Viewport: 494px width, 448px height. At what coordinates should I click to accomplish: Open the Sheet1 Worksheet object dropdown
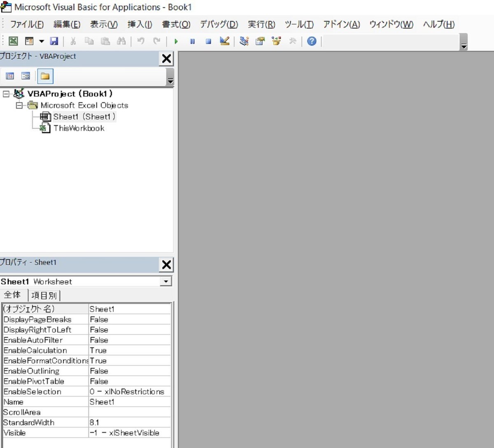[x=166, y=281]
